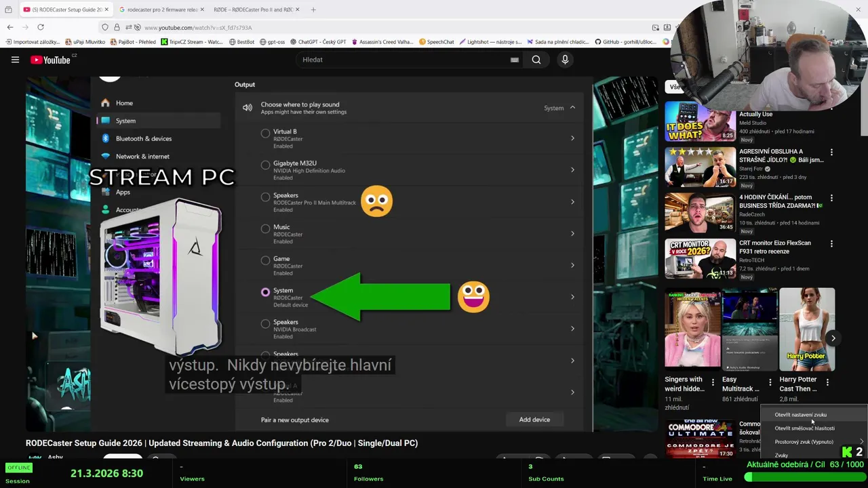The width and height of the screenshot is (868, 488).
Task: Open the Singers with weird hidden short thumbnail
Action: 692,328
